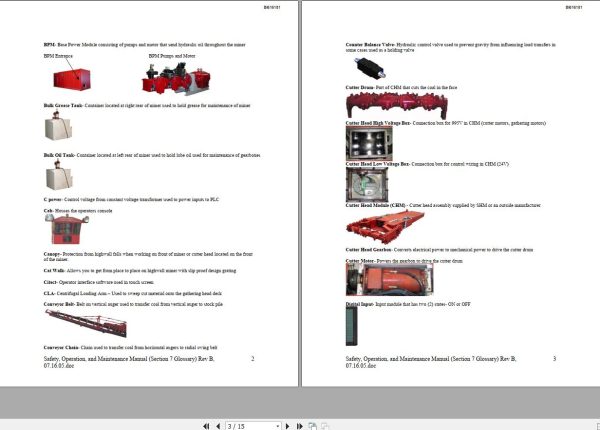Go to the first page of the document
Screen dimensions: 600x430
tap(206, 426)
